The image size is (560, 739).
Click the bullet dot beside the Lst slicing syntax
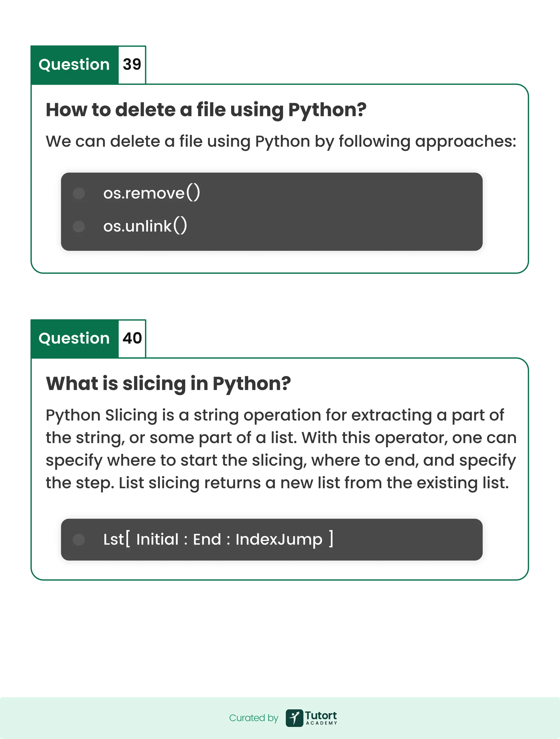(79, 540)
